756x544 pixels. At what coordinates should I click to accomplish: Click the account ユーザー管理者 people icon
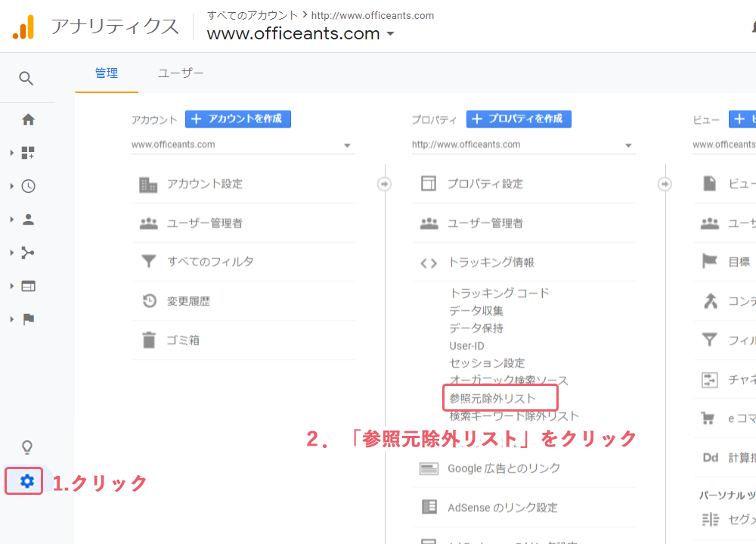point(148,223)
